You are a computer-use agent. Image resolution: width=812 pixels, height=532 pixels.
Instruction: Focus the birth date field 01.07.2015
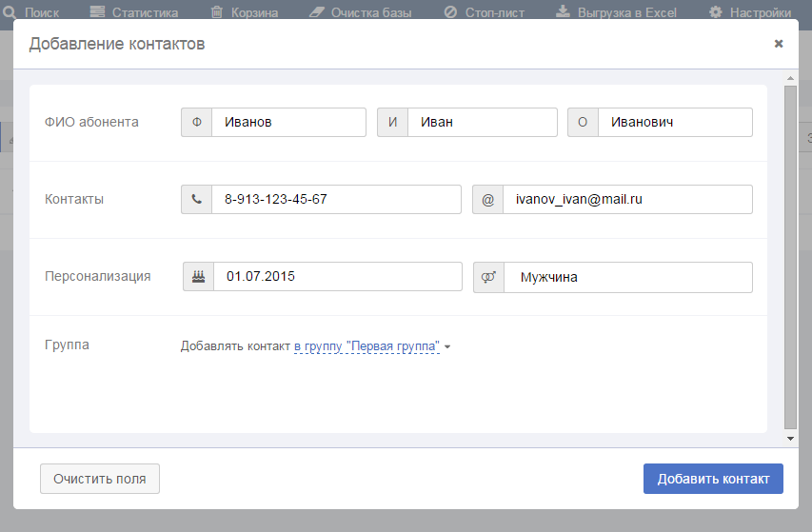338,276
